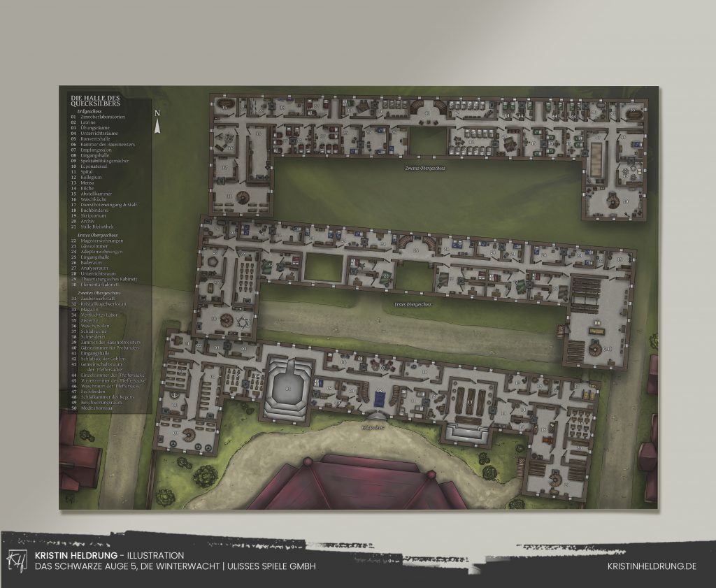Click legend entry "24 Adeptenwohnungen"
This screenshot has width=716, height=588.
pyautogui.click(x=96, y=252)
